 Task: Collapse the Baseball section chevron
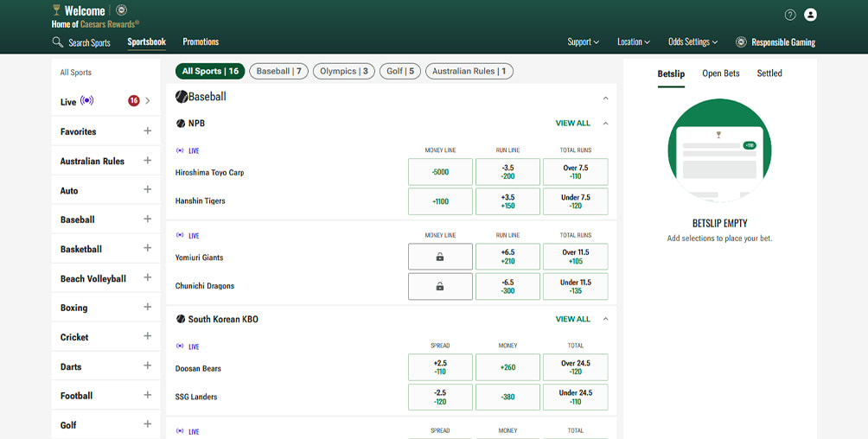(x=605, y=98)
